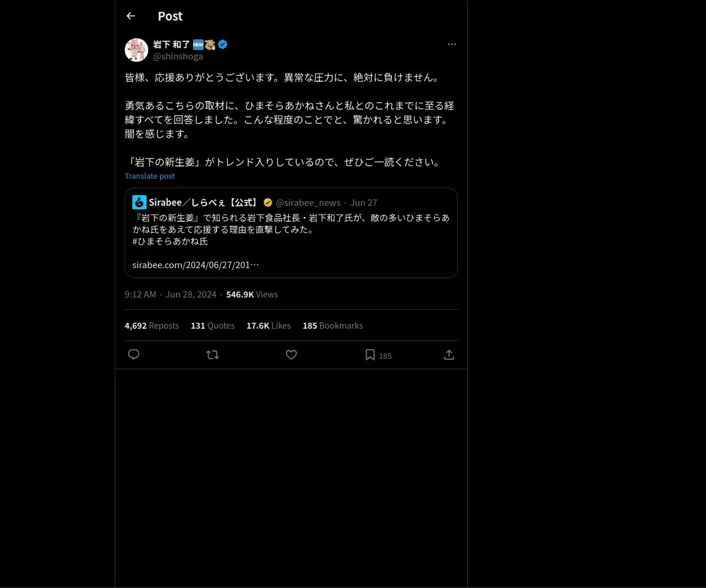The image size is (706, 588).
Task: Open the three-dot more options menu
Action: (x=452, y=44)
